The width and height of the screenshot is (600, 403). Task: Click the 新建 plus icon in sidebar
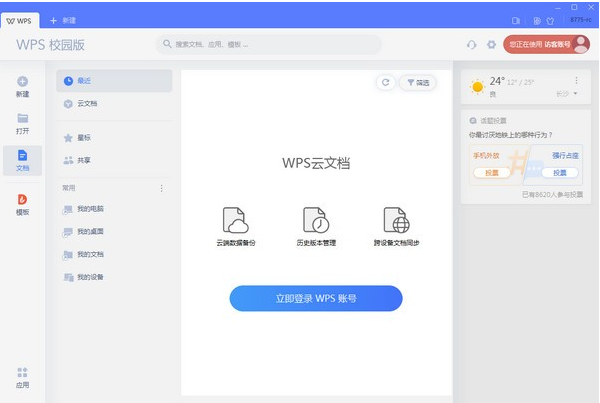tap(23, 82)
